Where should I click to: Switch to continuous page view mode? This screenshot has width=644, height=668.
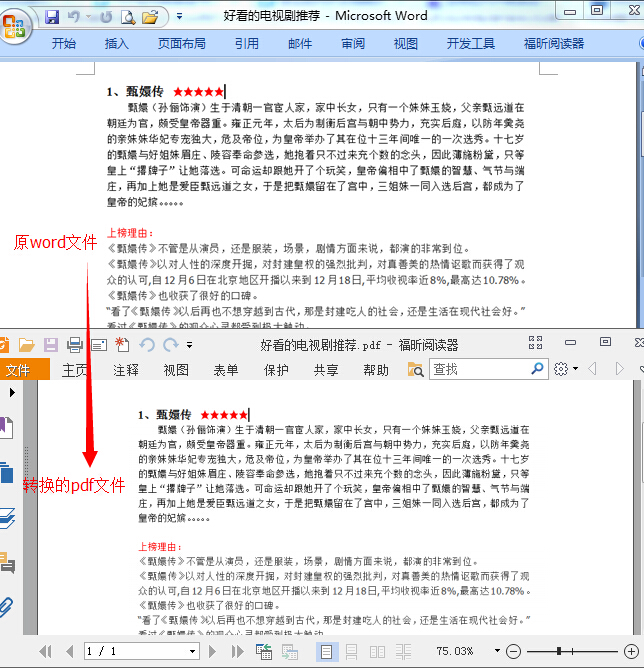(x=351, y=651)
